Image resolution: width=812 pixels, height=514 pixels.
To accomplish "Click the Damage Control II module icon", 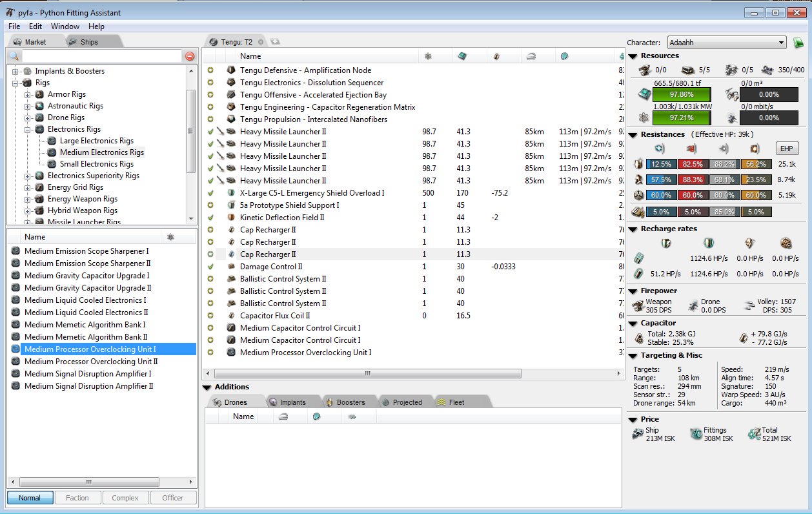I will point(230,267).
